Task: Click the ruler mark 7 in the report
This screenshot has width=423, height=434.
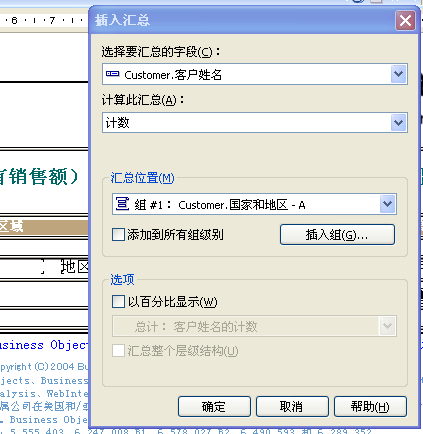Action: 52,21
